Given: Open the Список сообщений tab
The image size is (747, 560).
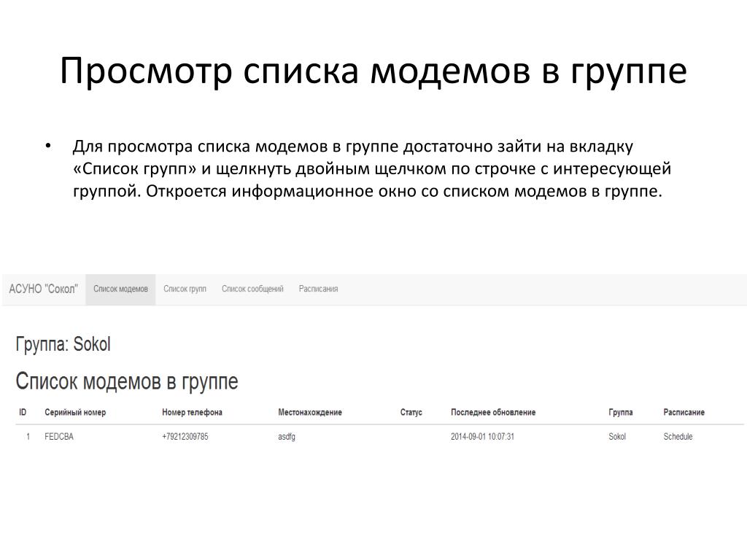Looking at the screenshot, I should [252, 289].
